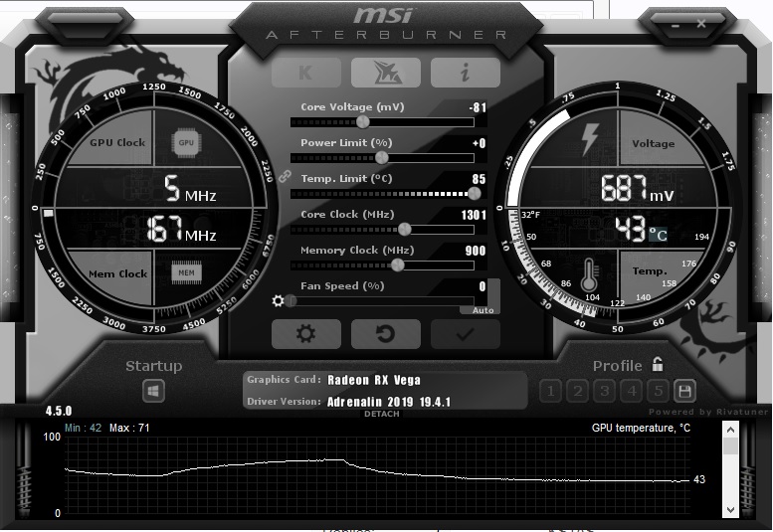The image size is (773, 532).
Task: Select profile slot 3
Action: pyautogui.click(x=605, y=392)
